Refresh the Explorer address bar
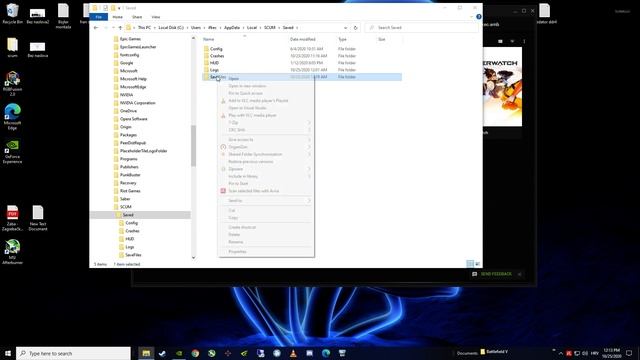Screen dimensions: 640x360 [355, 27]
